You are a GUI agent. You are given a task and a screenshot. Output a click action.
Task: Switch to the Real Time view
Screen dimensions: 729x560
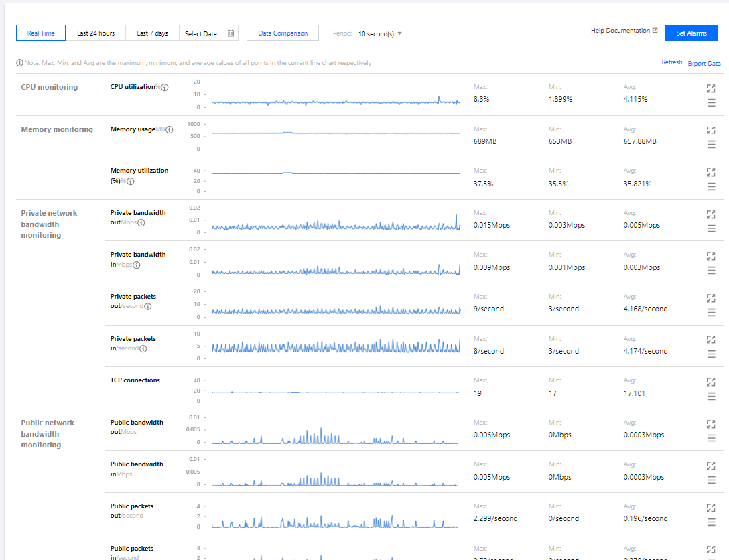(x=41, y=33)
